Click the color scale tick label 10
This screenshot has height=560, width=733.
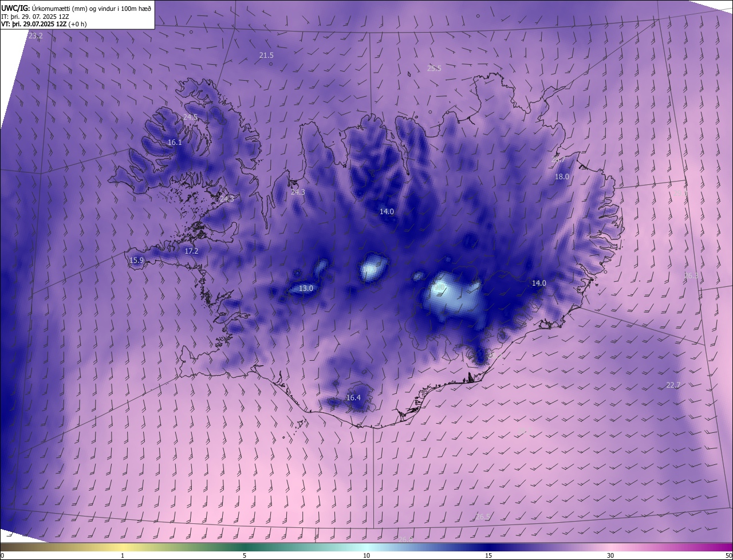[x=366, y=556]
